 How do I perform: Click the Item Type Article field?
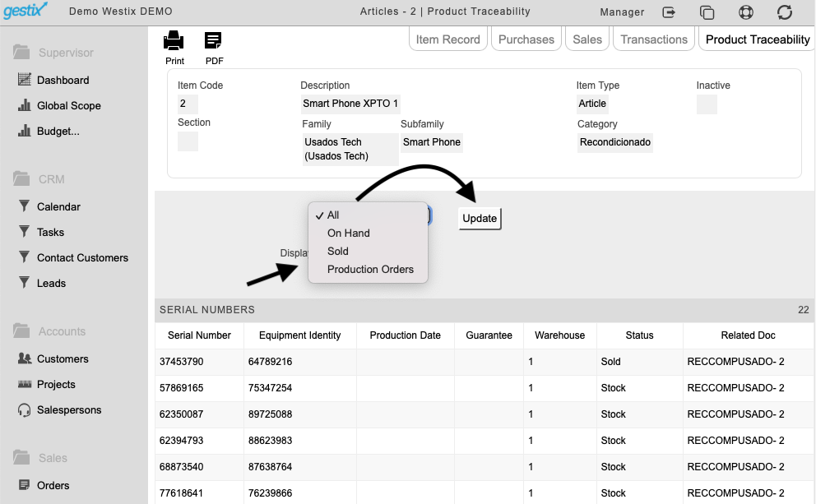(592, 104)
